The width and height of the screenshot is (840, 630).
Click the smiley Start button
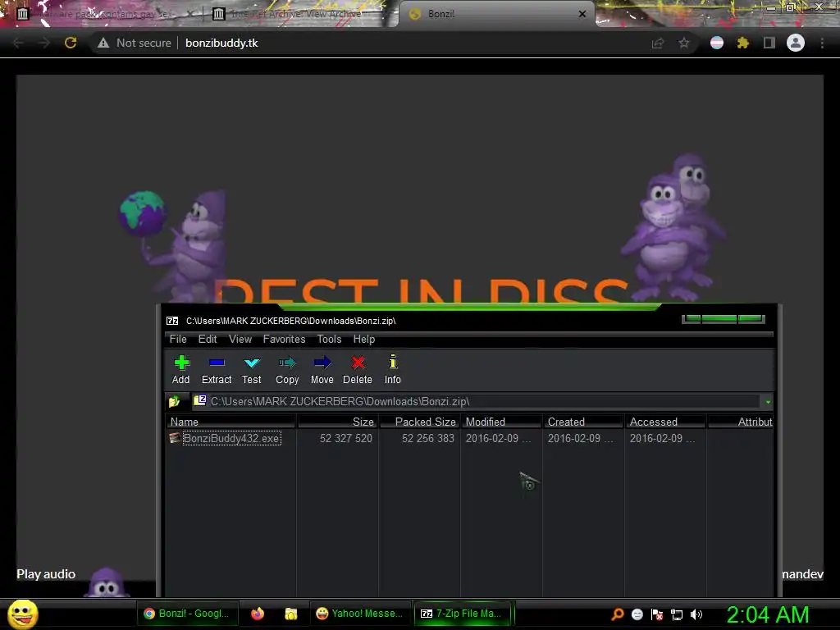pyautogui.click(x=22, y=614)
